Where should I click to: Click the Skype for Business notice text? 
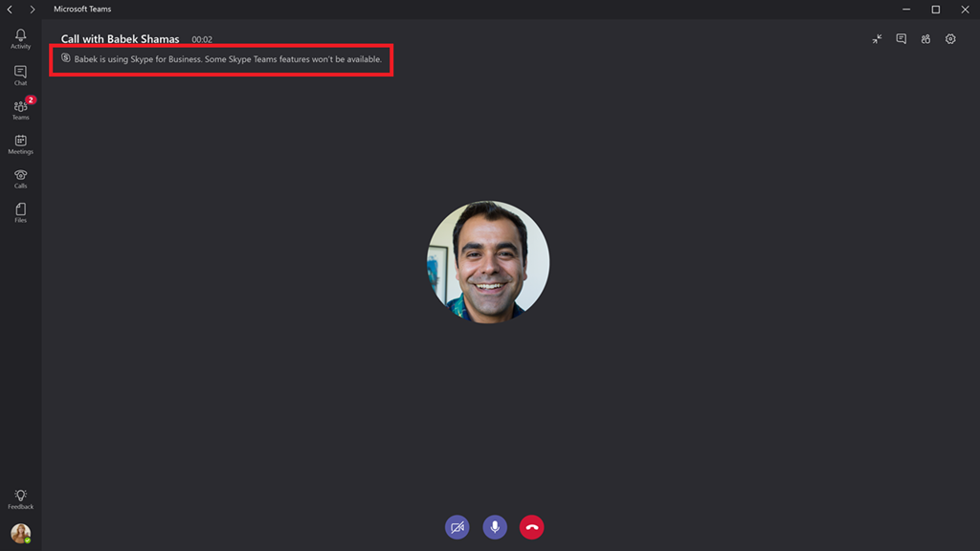[x=228, y=59]
